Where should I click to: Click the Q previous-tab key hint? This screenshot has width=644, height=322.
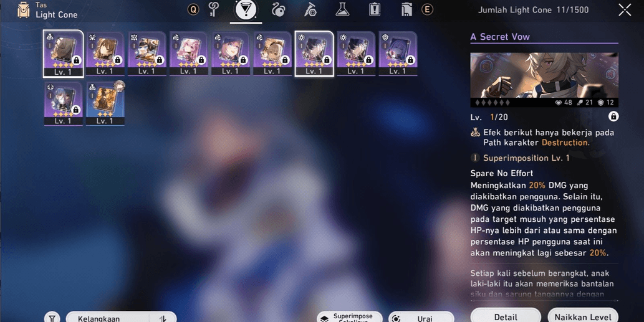(x=193, y=9)
